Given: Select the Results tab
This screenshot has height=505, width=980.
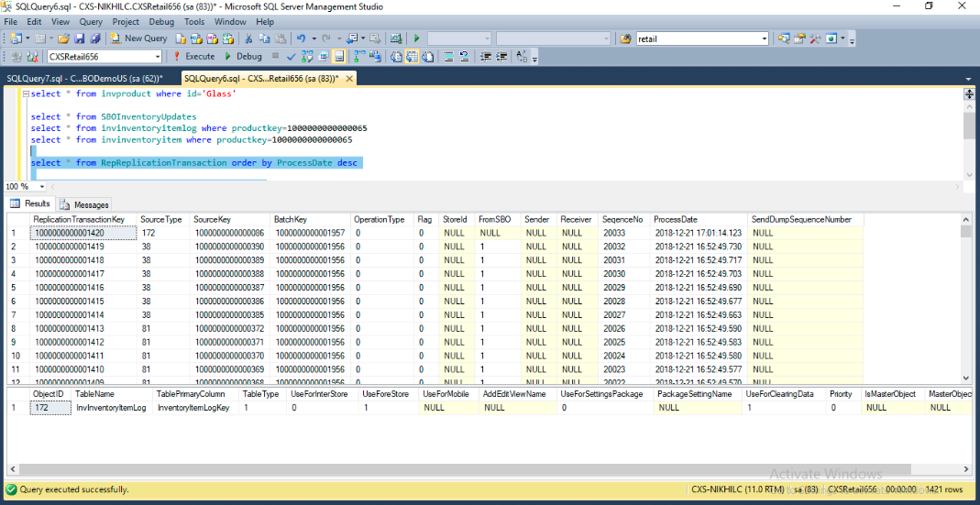Looking at the screenshot, I should (x=30, y=203).
